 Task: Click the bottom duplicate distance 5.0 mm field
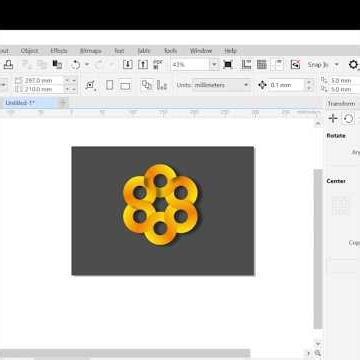click(x=345, y=89)
